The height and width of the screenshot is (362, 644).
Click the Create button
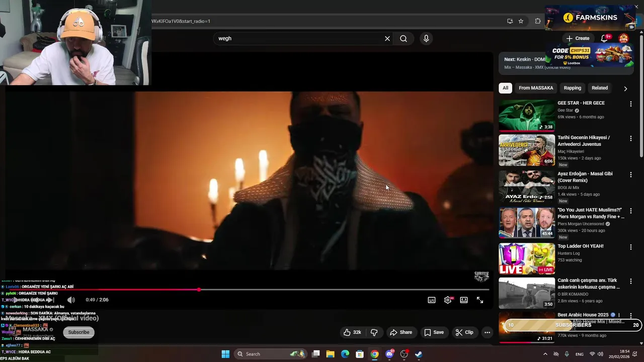(578, 38)
